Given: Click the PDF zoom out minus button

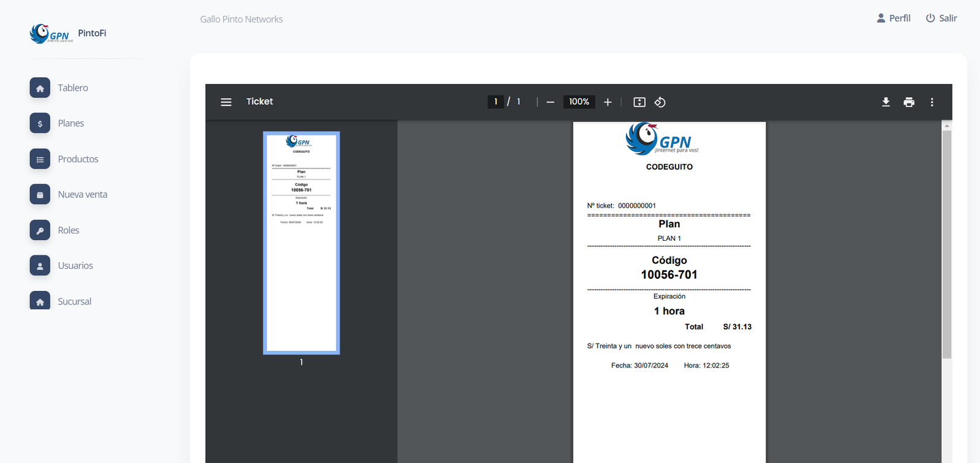Looking at the screenshot, I should [550, 102].
